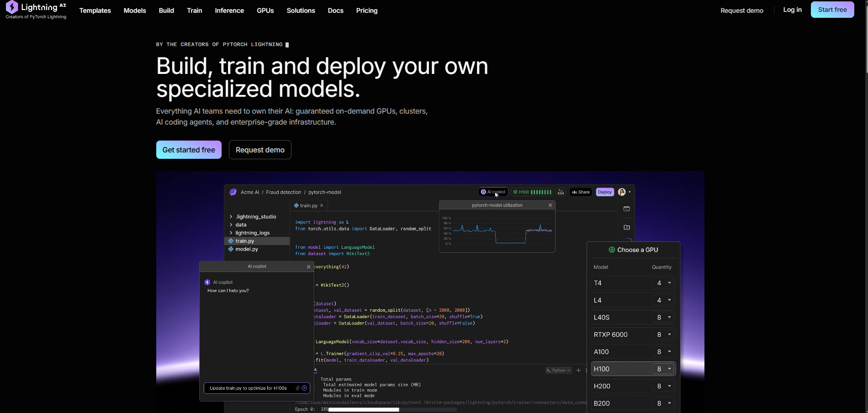The width and height of the screenshot is (868, 413).
Task: Open the L40S quantity dropdown
Action: pyautogui.click(x=663, y=317)
